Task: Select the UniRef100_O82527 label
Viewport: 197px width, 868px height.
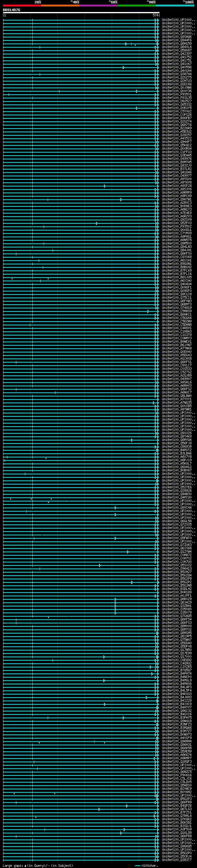Action: pos(177,101)
